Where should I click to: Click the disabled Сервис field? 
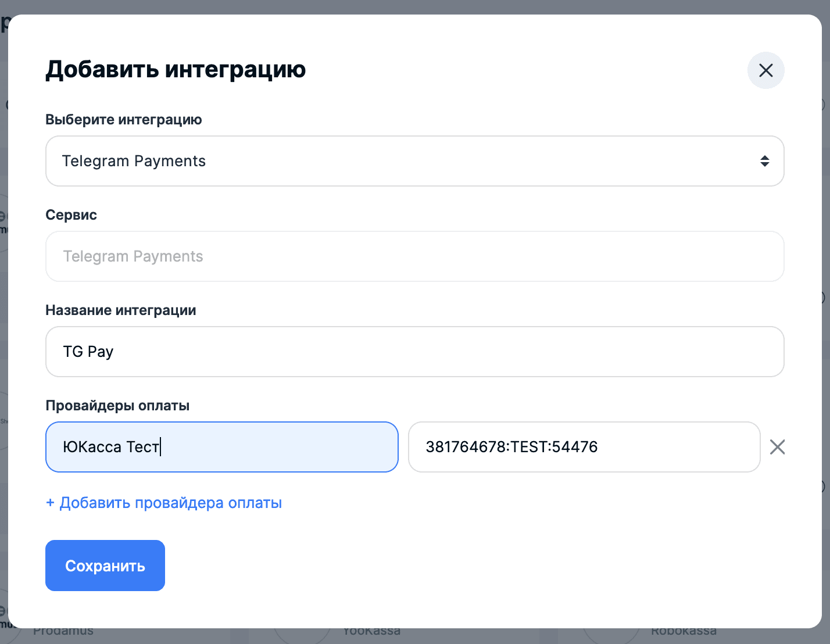[414, 256]
